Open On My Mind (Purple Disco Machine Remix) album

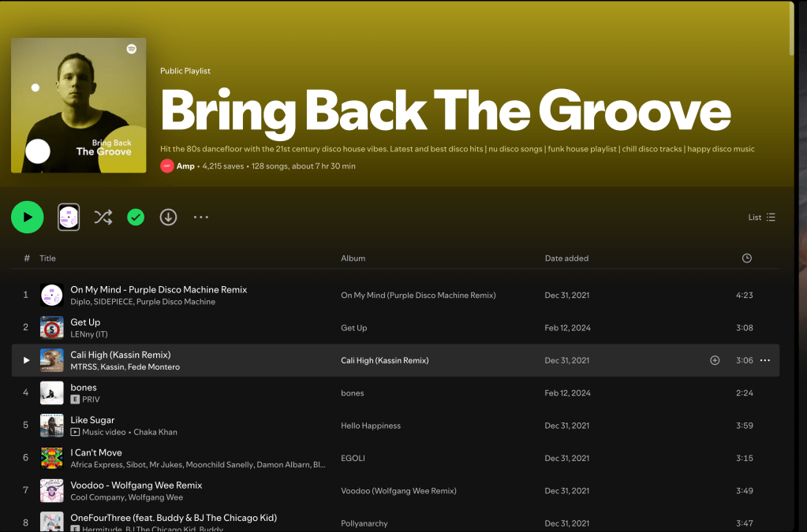418,295
